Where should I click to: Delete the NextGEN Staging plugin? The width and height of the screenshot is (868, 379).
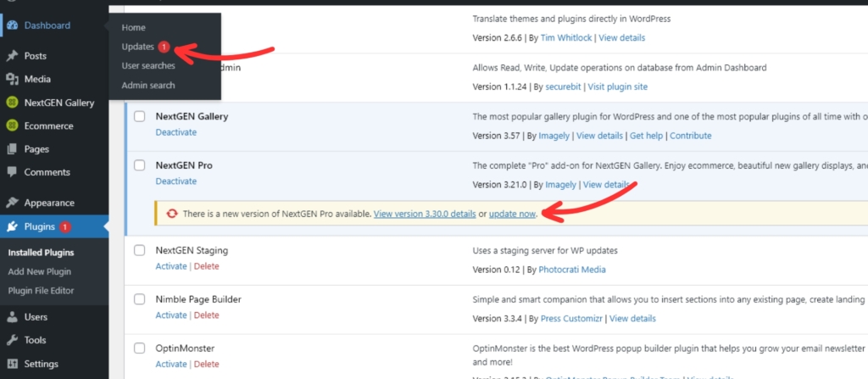point(206,266)
